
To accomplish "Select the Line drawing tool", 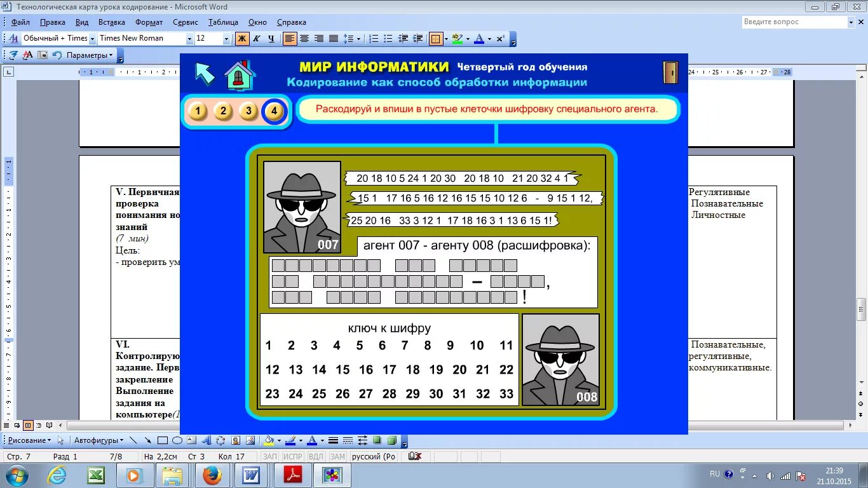I will (133, 440).
